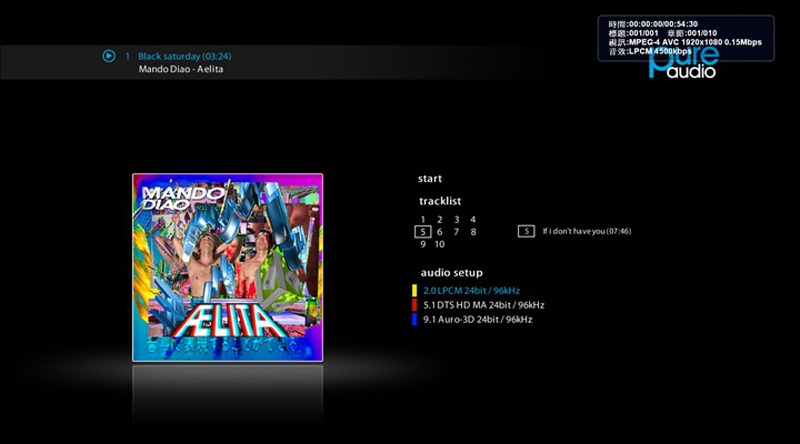The width and height of the screenshot is (800, 444).
Task: Click the If i don't have you (07:46) title
Action: pos(587,231)
